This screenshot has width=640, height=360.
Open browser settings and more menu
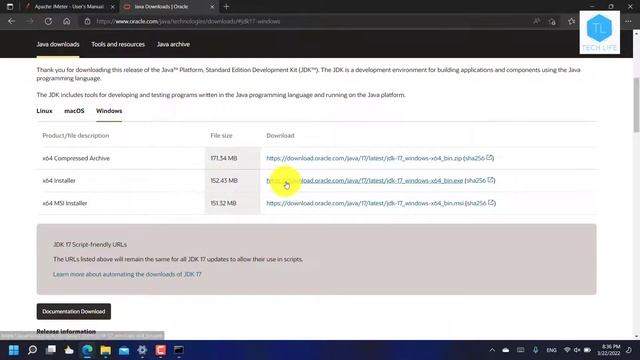(629, 21)
